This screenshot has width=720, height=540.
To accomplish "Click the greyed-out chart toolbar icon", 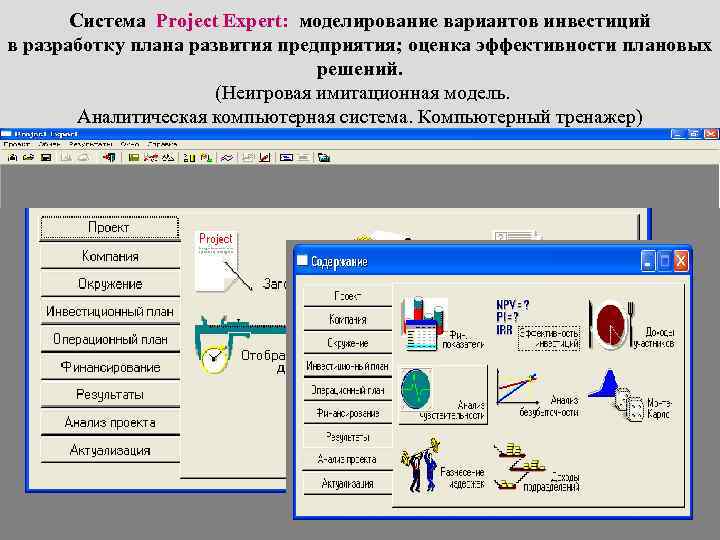I will click(248, 158).
